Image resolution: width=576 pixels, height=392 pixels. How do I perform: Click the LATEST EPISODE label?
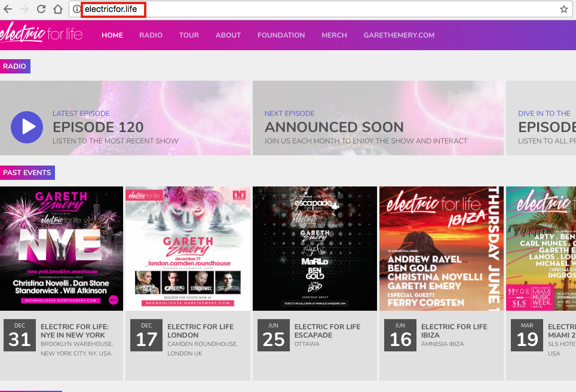(81, 114)
